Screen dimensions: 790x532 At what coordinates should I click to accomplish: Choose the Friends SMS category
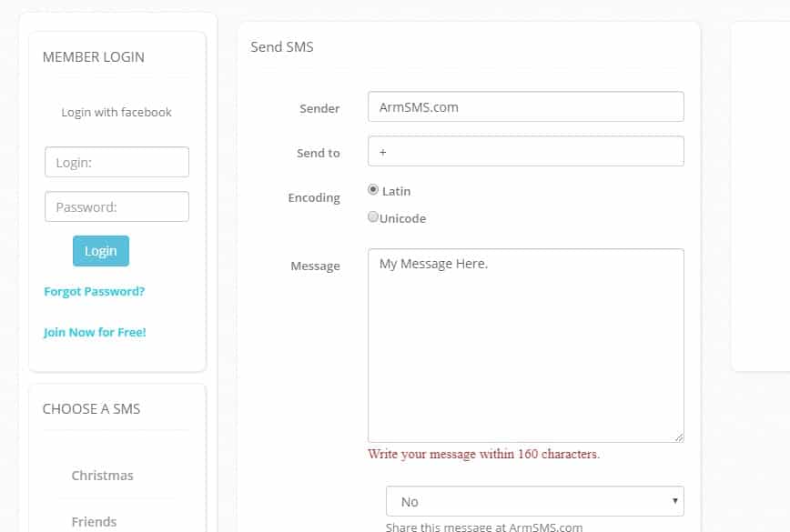click(x=94, y=521)
